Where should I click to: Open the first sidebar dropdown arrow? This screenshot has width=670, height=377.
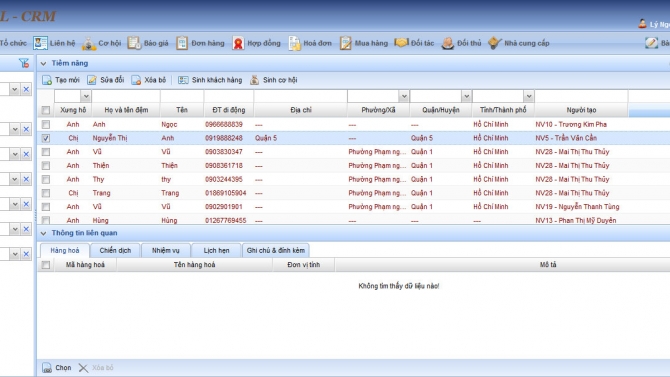click(15, 89)
